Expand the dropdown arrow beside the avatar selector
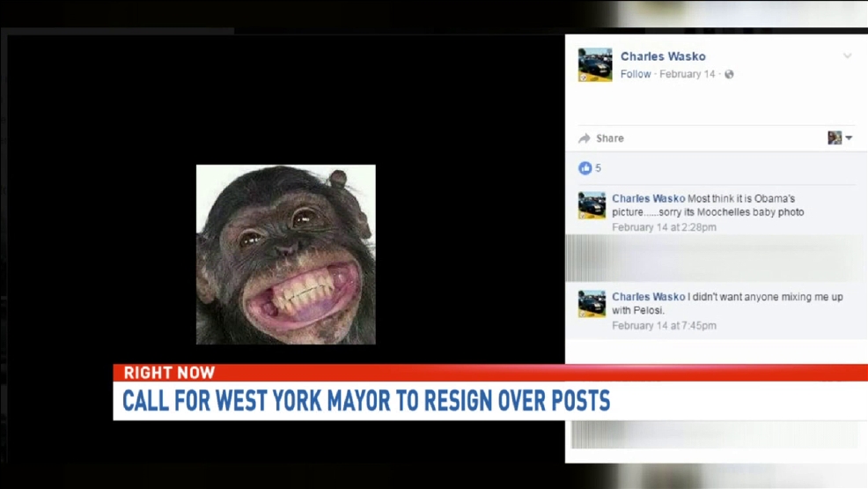This screenshot has width=868, height=489. pyautogui.click(x=849, y=138)
